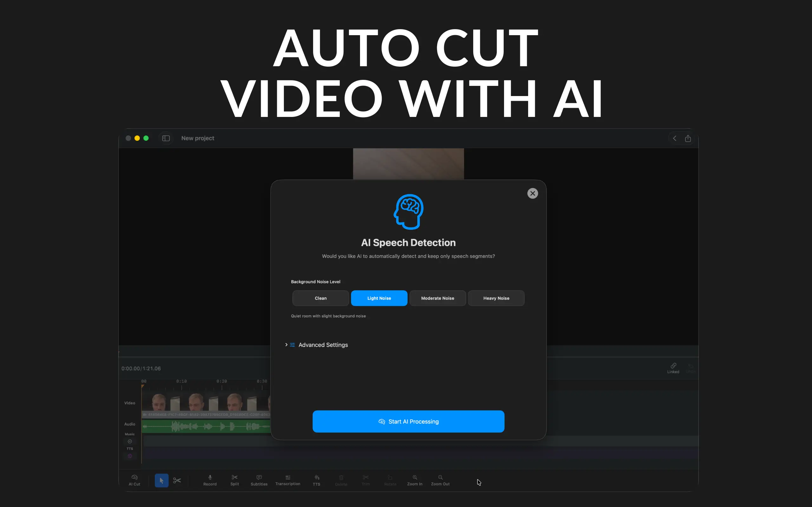Toggle the sidebar panel button
Image resolution: width=812 pixels, height=507 pixels.
coord(166,138)
